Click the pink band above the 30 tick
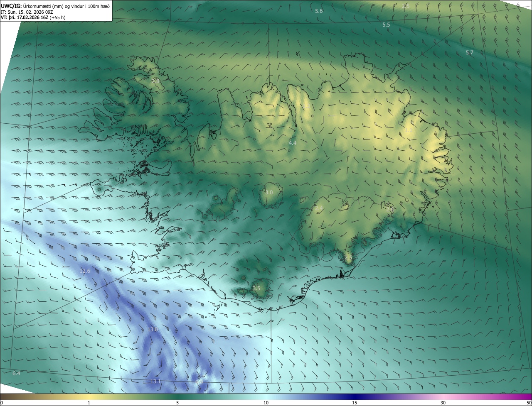The height and width of the screenshot is (406, 532). tap(443, 396)
